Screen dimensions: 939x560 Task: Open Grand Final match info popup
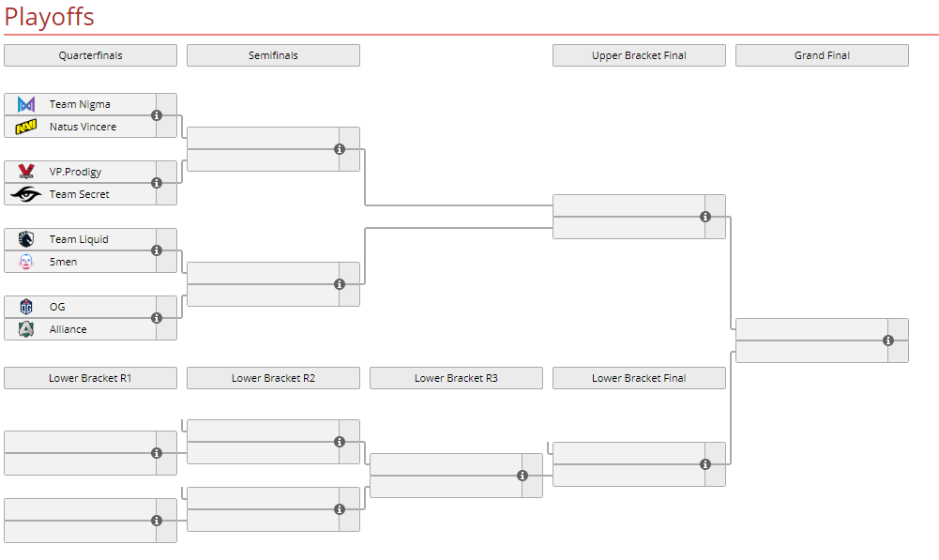point(888,341)
